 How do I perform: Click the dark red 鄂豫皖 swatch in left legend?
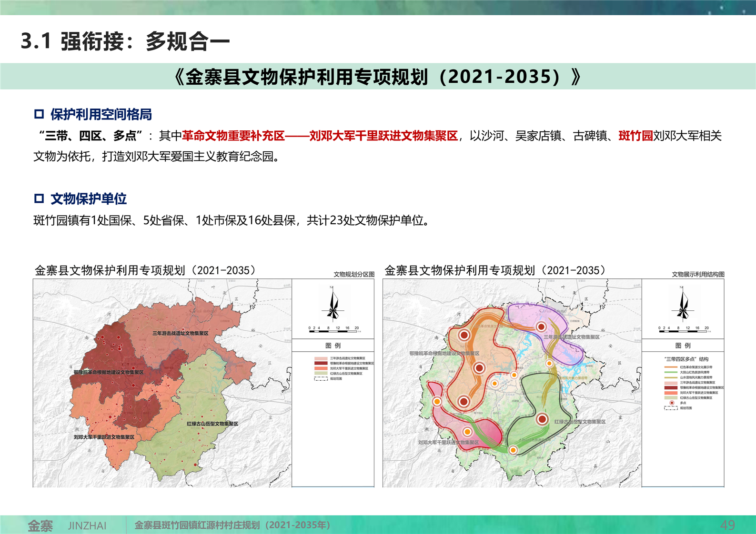click(321, 363)
